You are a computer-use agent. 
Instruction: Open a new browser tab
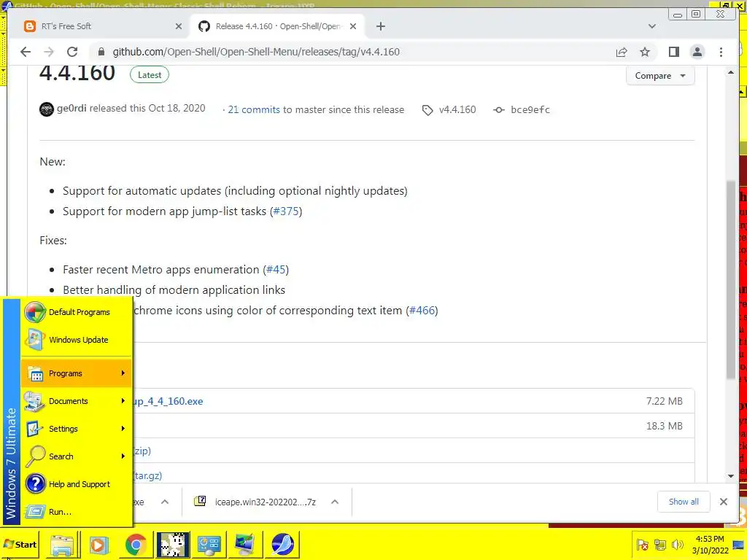380,26
